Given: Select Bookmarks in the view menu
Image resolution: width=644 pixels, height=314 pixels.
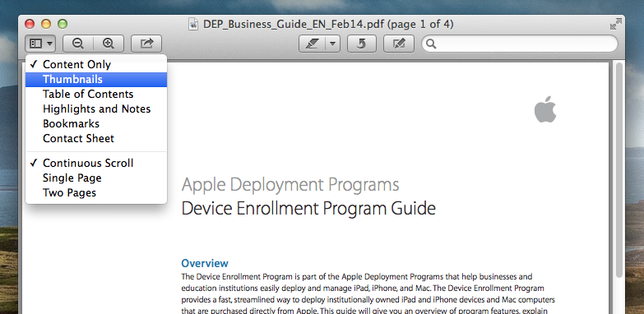Looking at the screenshot, I should click(96, 123).
